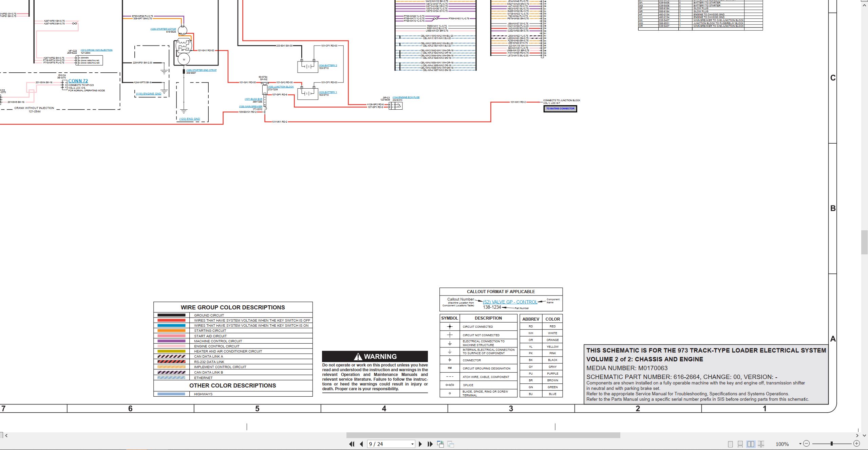Click the 109-EG131 RD-2 wire label
Image resolution: width=868 pixels, height=450 pixels.
point(248,112)
